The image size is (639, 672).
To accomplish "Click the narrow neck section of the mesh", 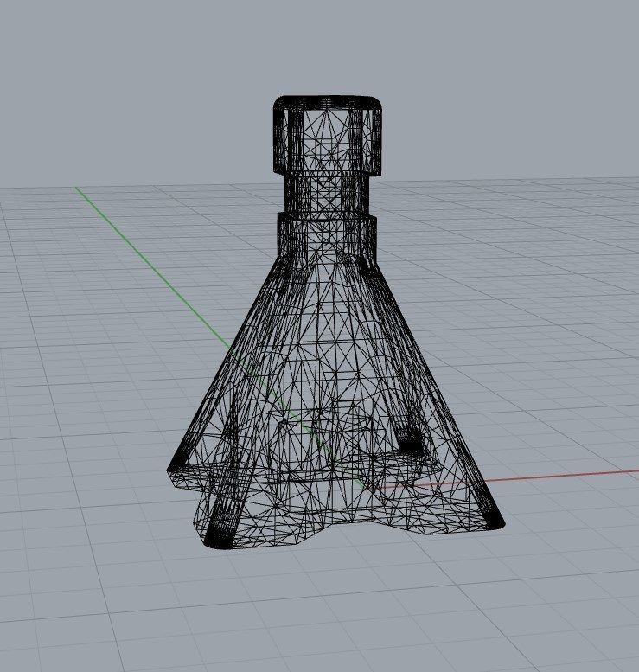I will 327,195.
